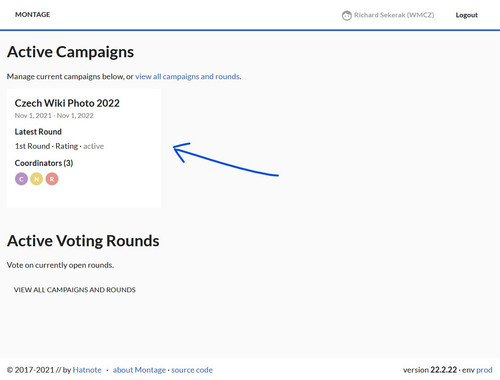The width and height of the screenshot is (500, 380).
Task: Open the about Montage footer link
Action: (139, 370)
